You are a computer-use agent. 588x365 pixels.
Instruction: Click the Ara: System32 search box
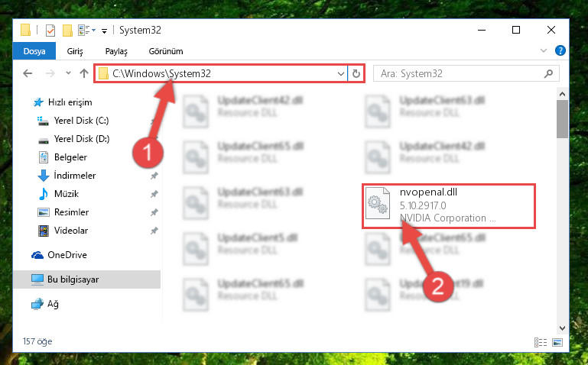click(460, 74)
